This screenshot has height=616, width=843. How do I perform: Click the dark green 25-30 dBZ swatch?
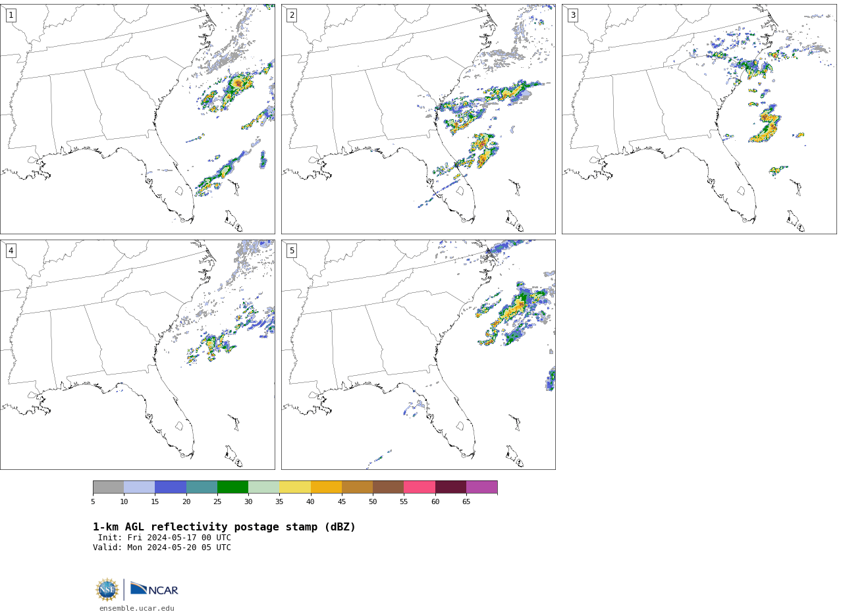[x=232, y=487]
